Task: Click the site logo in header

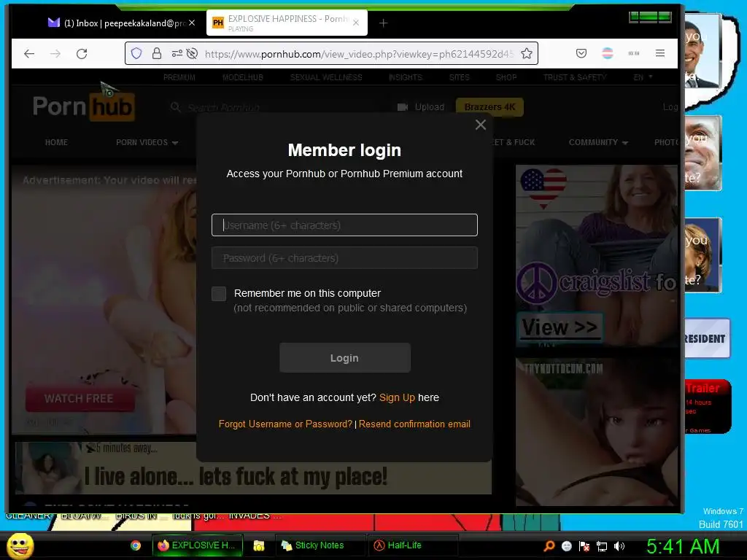Action: coord(83,106)
